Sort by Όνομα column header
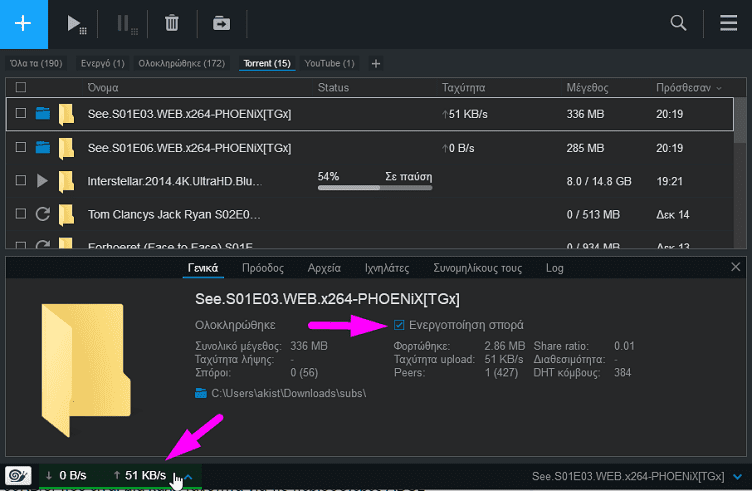 pos(103,88)
